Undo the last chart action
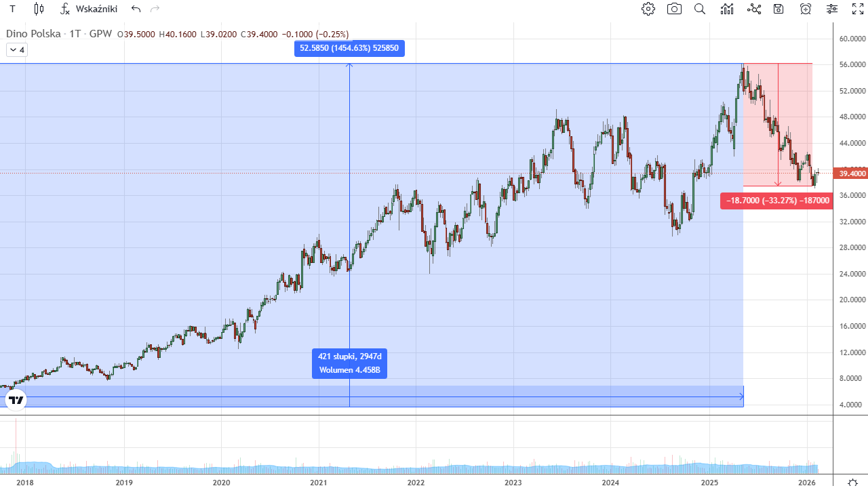This screenshot has width=868, height=488. [136, 9]
